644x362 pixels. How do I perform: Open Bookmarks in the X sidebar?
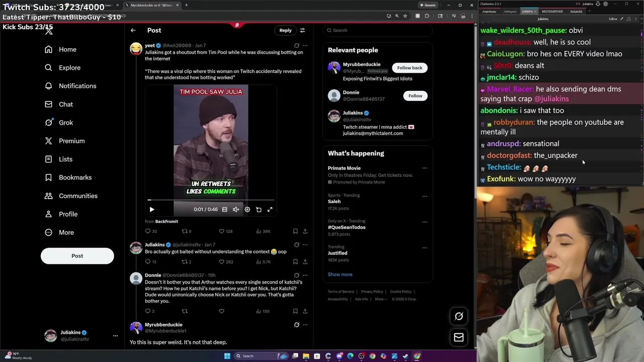(68, 177)
